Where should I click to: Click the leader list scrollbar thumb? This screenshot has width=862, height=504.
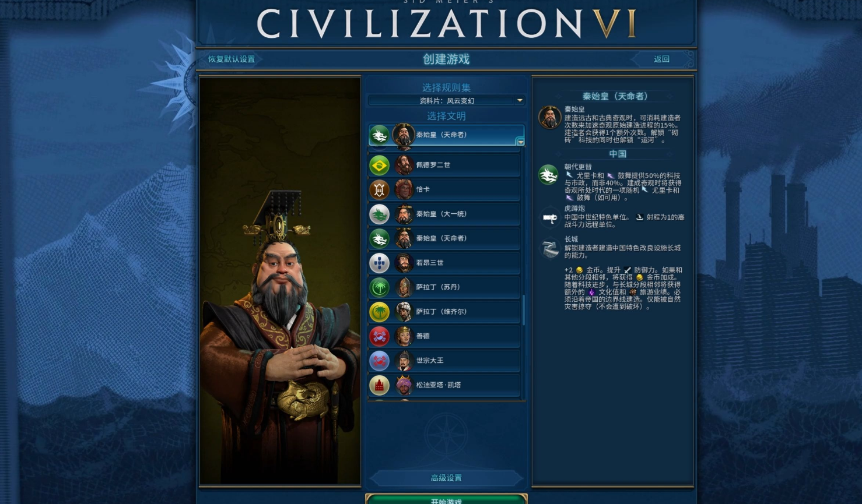pos(523,310)
